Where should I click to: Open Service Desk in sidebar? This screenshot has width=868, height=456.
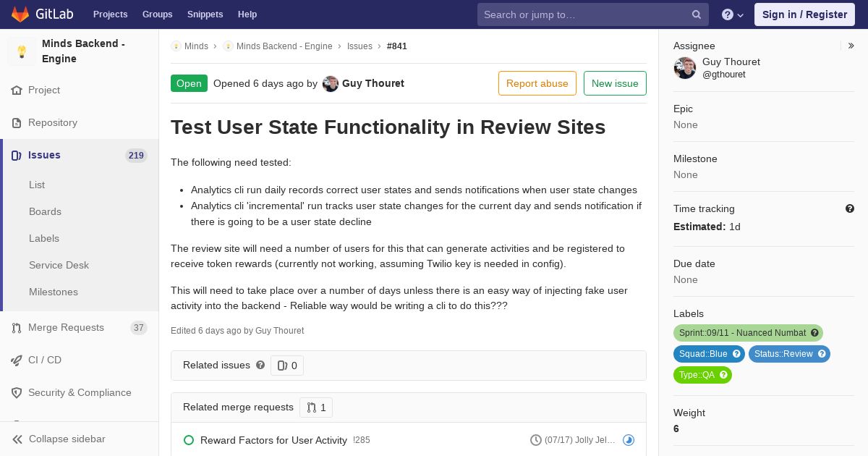point(59,266)
